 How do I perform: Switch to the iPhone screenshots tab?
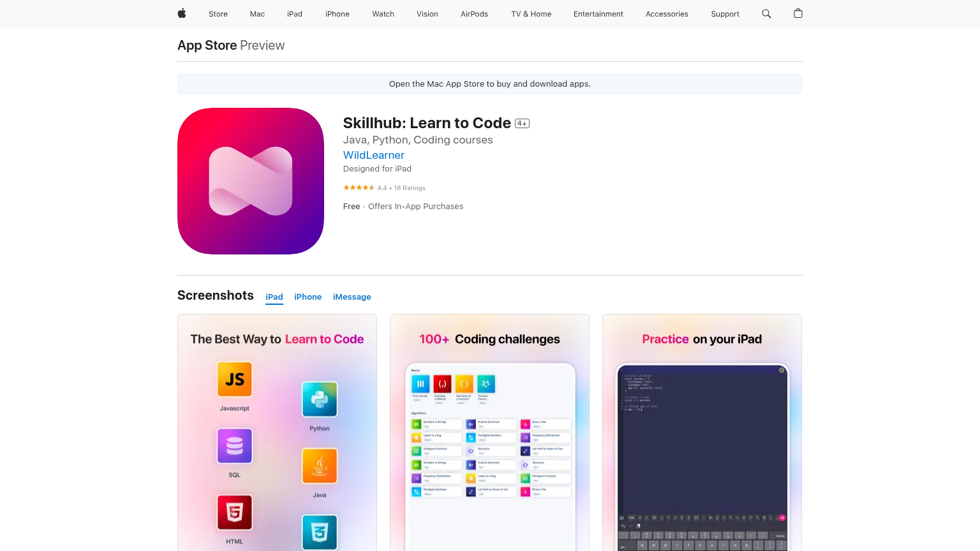308,297
